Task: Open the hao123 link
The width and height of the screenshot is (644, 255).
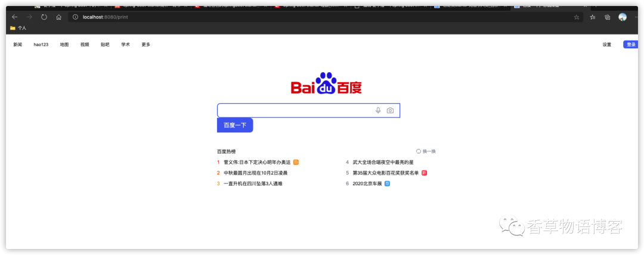Action: point(41,45)
